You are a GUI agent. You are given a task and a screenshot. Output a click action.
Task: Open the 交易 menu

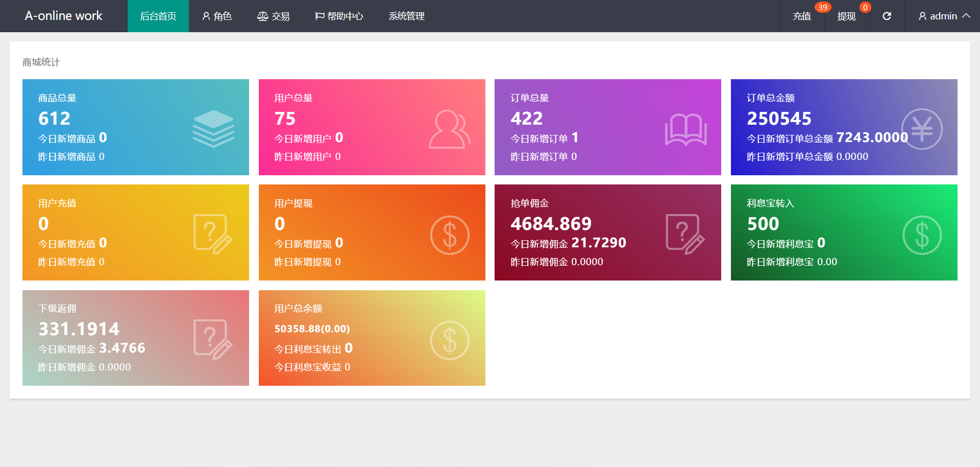[274, 16]
